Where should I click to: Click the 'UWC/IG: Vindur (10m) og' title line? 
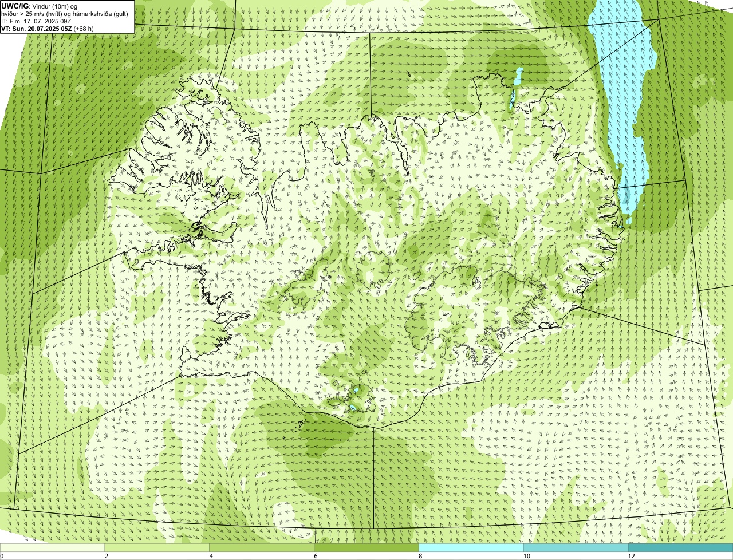(39, 6)
